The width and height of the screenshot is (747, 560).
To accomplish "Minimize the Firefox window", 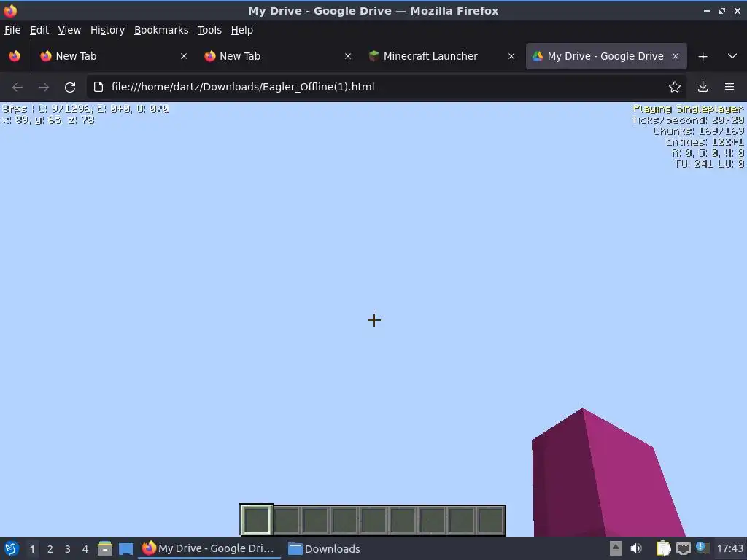I will (x=706, y=11).
